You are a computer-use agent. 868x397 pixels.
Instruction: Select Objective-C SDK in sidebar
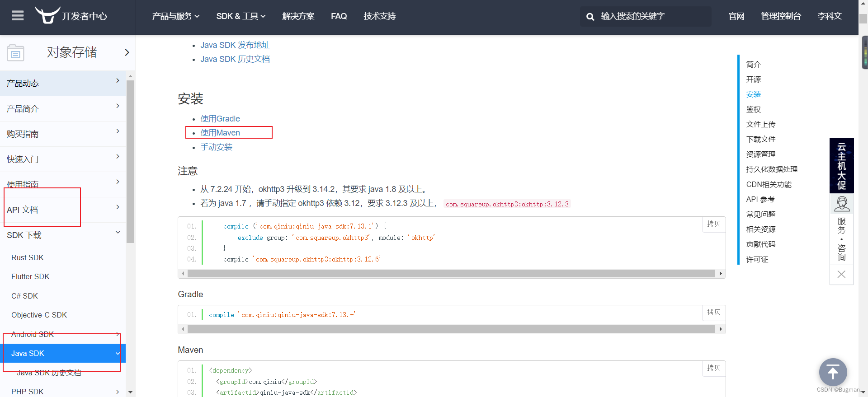(39, 315)
